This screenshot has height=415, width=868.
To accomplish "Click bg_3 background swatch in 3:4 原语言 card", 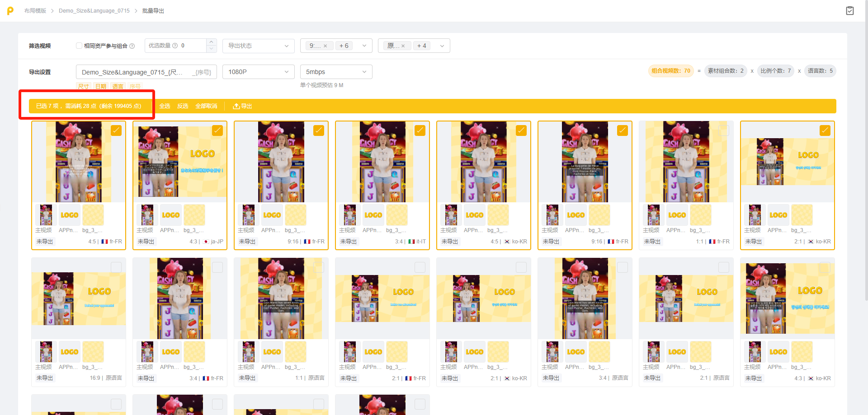I will point(599,352).
